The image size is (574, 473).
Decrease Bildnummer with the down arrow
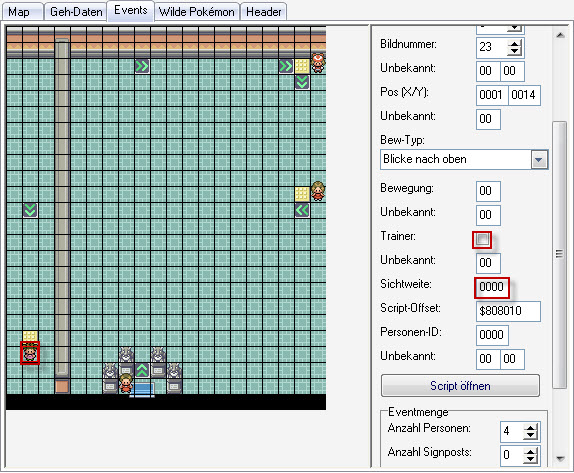pyautogui.click(x=515, y=52)
